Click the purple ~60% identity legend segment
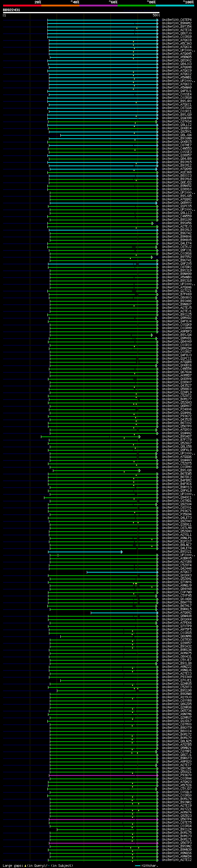This screenshot has width=197, height=868. pos(99,6)
